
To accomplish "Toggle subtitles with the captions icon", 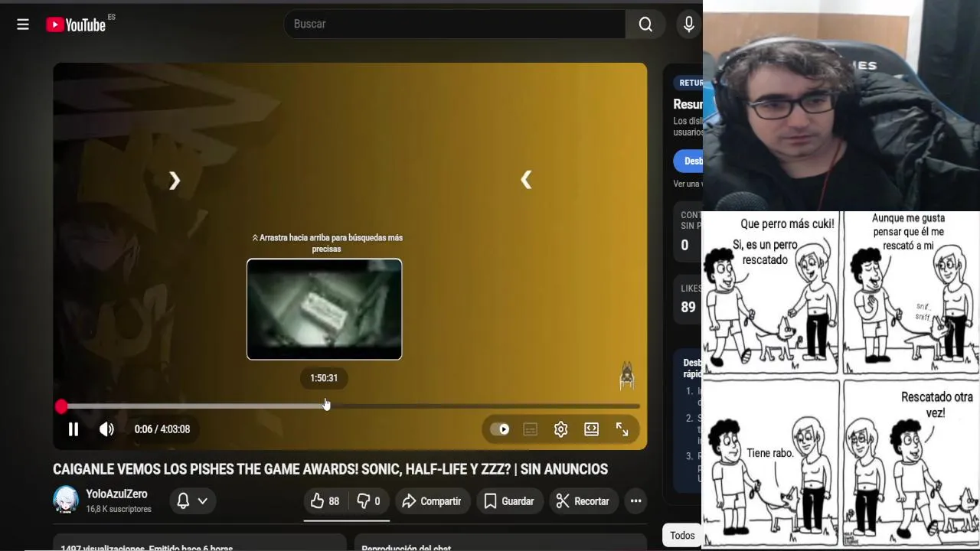I will point(530,429).
